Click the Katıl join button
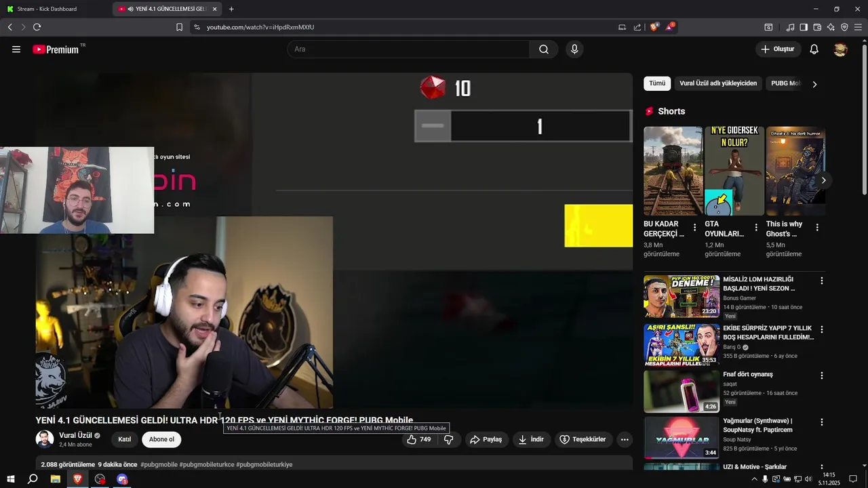The width and height of the screenshot is (868, 488). (125, 439)
